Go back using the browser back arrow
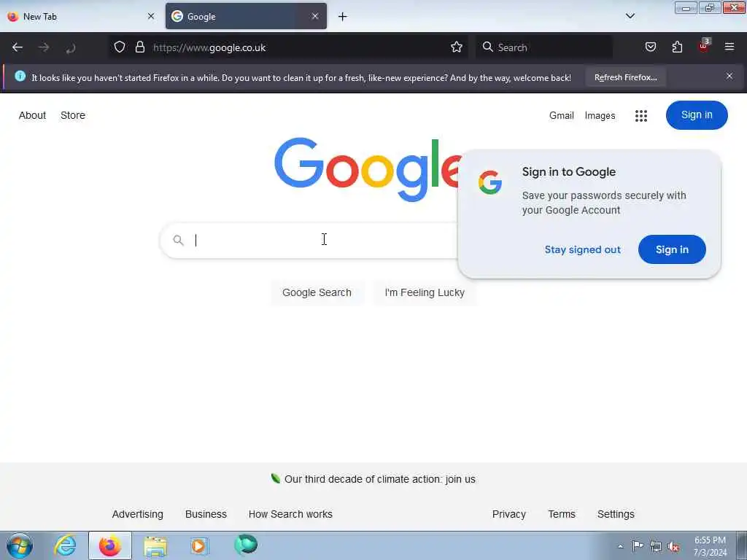The width and height of the screenshot is (747, 560). pos(18,47)
